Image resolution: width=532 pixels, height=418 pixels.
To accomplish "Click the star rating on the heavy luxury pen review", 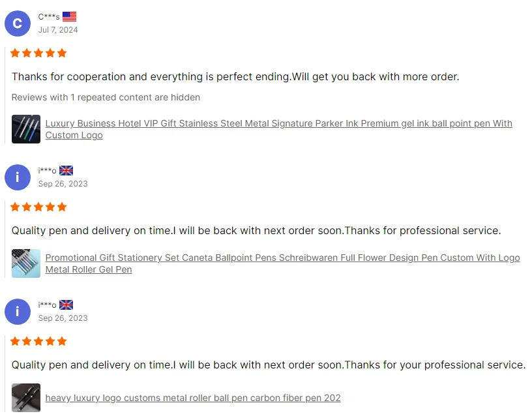I will coord(38,341).
